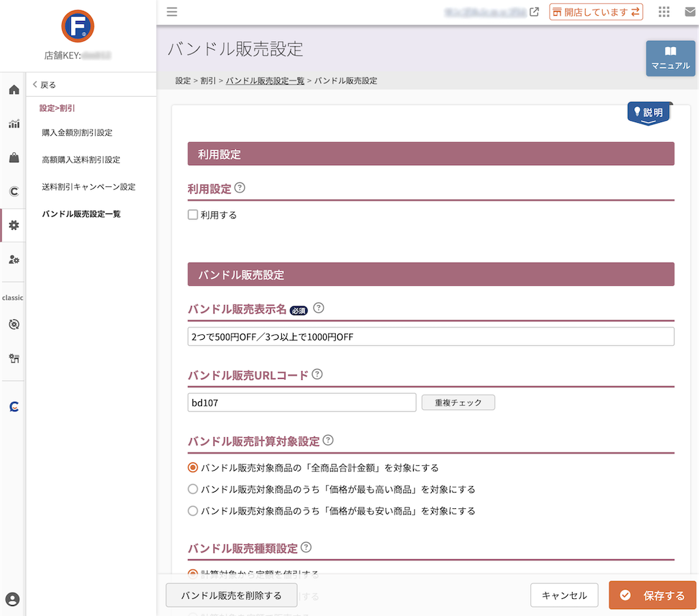The image size is (699, 616).
Task: Open 送料割引キャンペーン設定 menu item
Action: point(88,187)
